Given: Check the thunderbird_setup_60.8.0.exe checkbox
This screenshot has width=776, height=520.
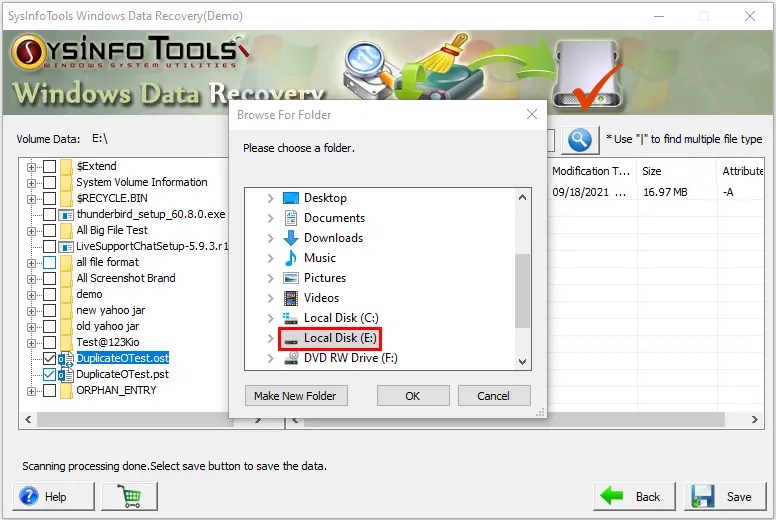Looking at the screenshot, I should (49, 214).
